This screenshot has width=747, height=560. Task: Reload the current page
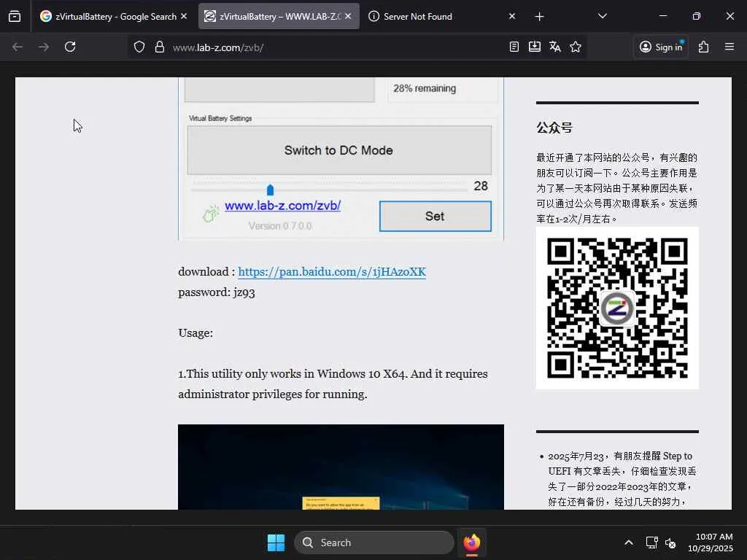(x=70, y=47)
